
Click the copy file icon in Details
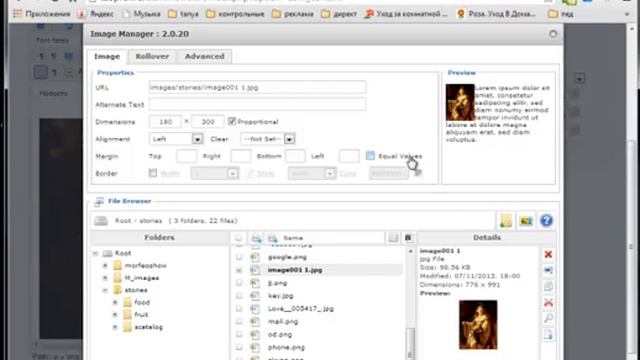[x=548, y=286]
